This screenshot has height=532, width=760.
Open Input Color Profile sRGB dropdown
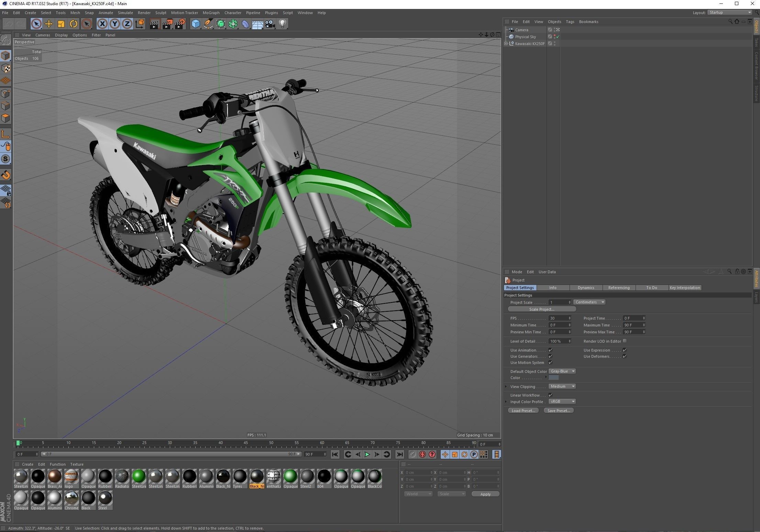[x=562, y=401]
